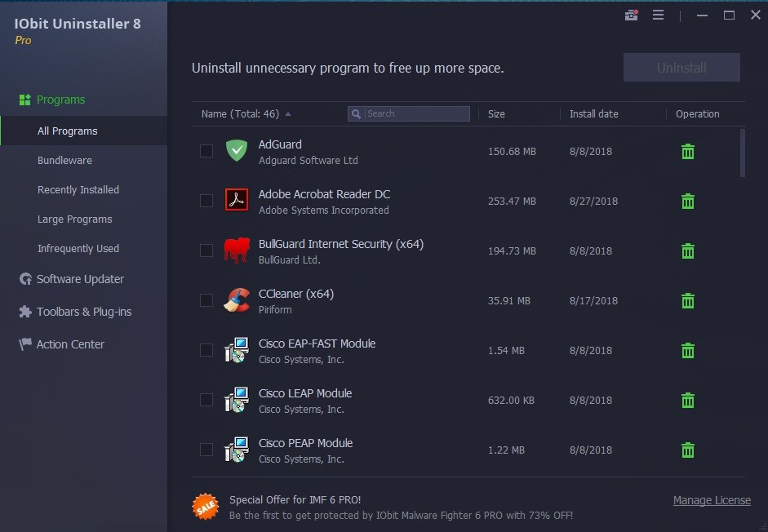Click the Action Center flag icon
This screenshot has height=532, width=768.
25,344
